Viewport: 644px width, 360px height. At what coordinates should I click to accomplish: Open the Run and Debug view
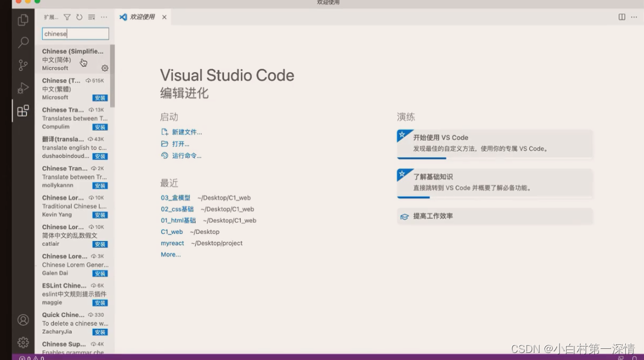click(x=23, y=88)
